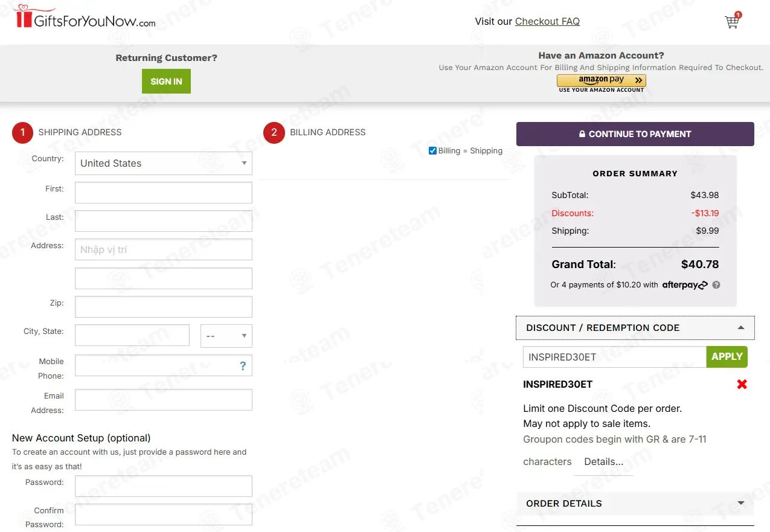Open the Checkout FAQ link
Screen dimensions: 770x532
click(x=547, y=21)
